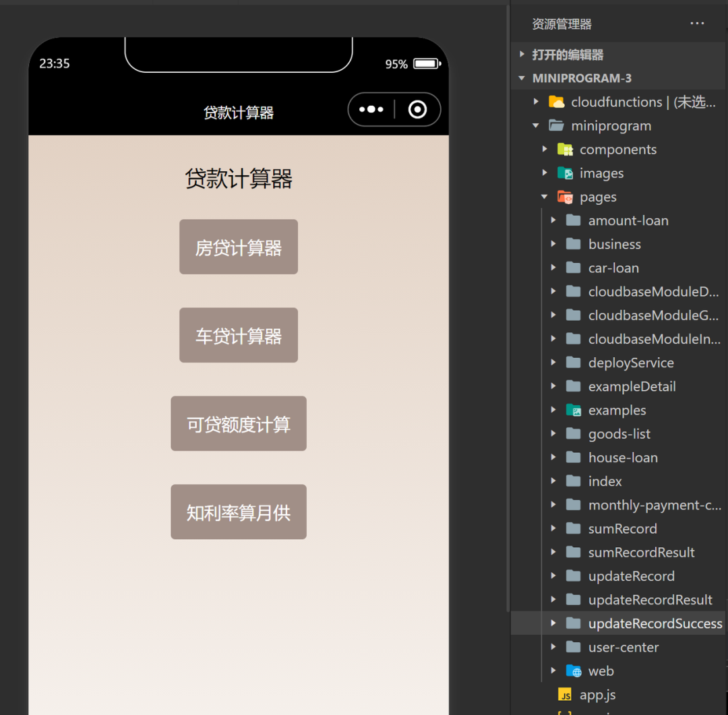Tap the 可贷额度计算 button

pyautogui.click(x=238, y=423)
